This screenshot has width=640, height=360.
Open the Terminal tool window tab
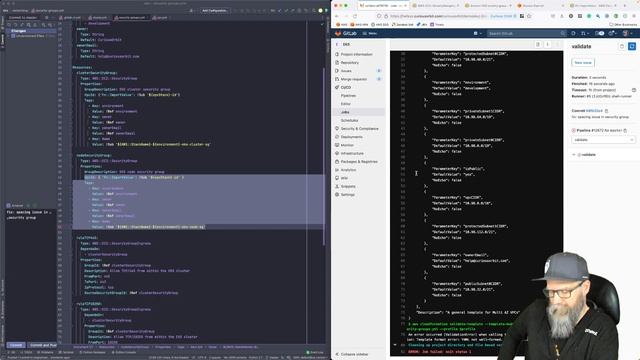tap(66, 352)
